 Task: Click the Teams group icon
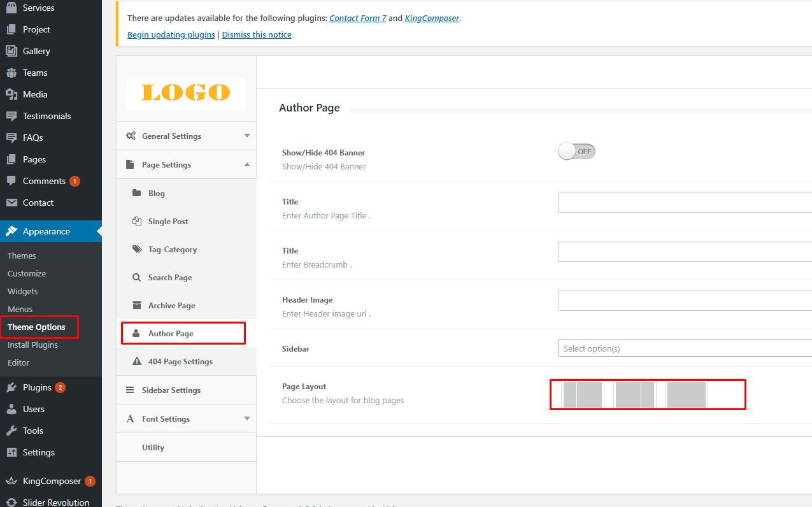[x=11, y=73]
